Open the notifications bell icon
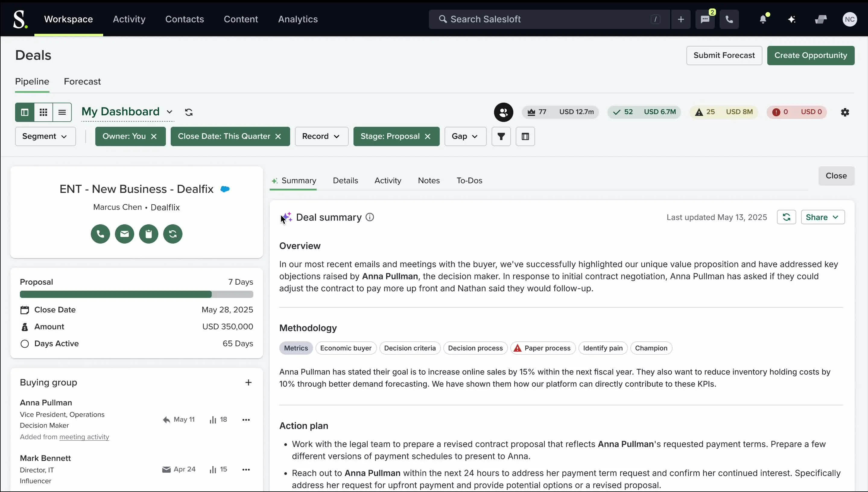 pyautogui.click(x=763, y=19)
